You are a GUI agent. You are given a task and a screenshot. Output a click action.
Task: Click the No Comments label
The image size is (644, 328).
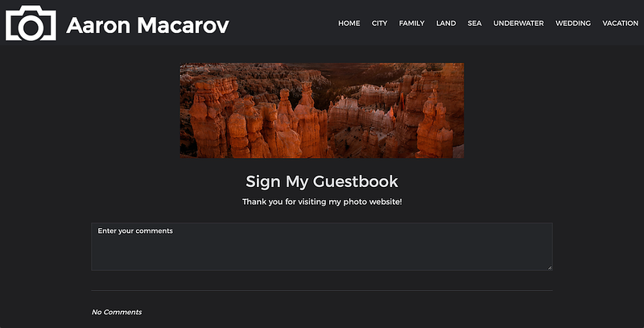[x=117, y=313]
